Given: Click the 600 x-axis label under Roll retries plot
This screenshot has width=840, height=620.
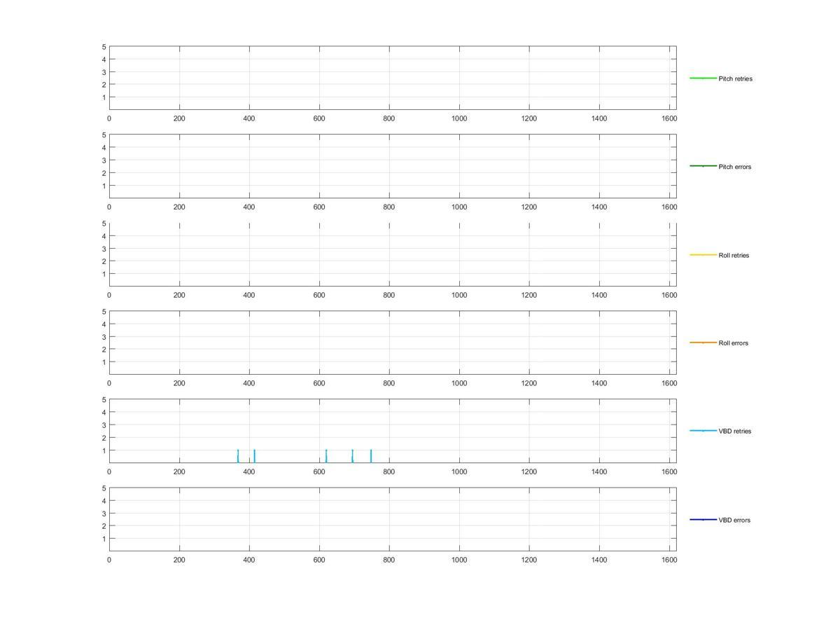Looking at the screenshot, I should click(319, 296).
